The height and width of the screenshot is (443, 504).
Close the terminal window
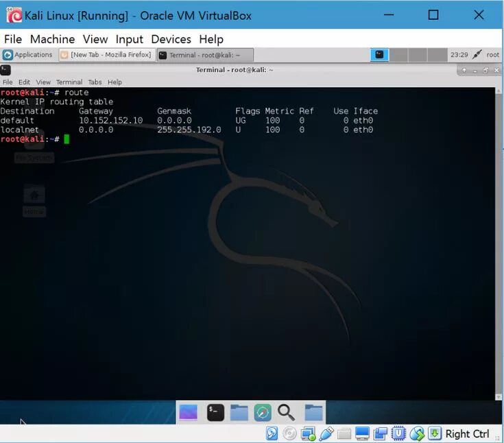(x=496, y=70)
